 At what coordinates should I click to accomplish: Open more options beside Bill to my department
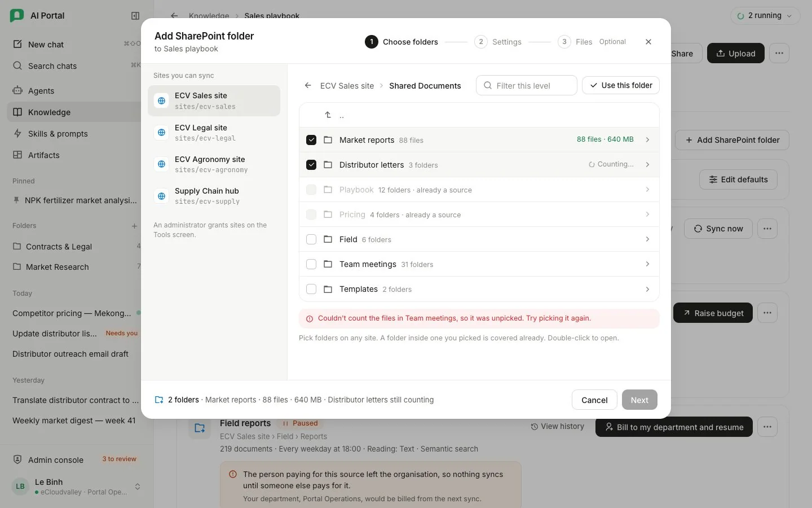[767, 427]
